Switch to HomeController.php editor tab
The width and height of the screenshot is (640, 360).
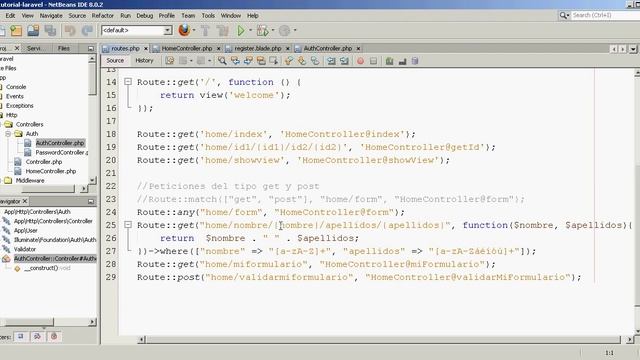coord(187,48)
